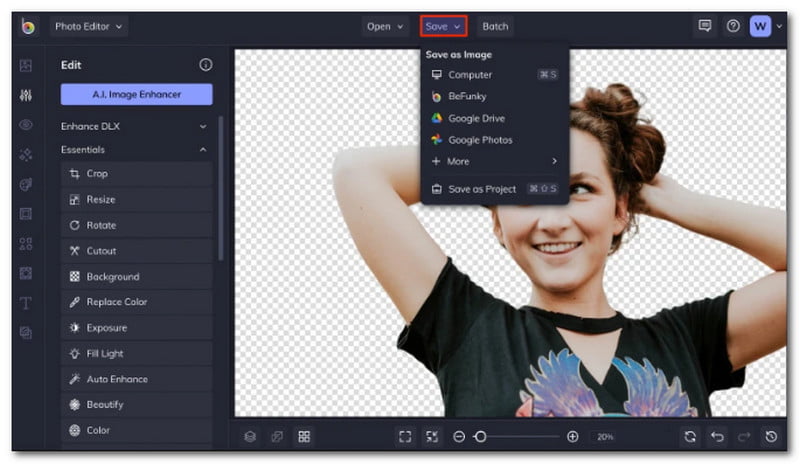
Task: Click the A.I. Image Enhancer button
Action: [x=136, y=94]
